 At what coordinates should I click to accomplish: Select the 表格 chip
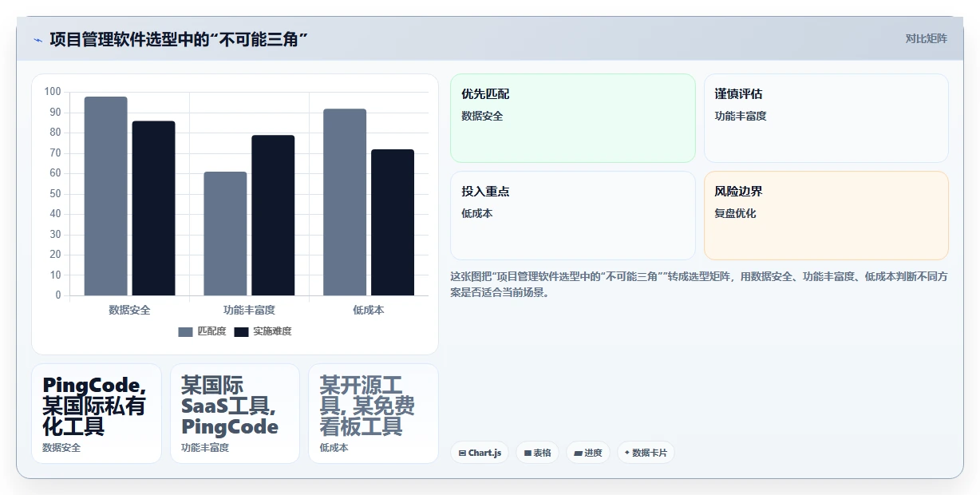(537, 453)
